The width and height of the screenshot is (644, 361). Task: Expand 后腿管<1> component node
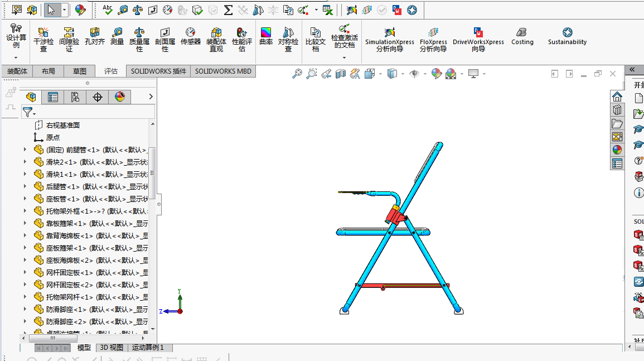(x=25, y=186)
